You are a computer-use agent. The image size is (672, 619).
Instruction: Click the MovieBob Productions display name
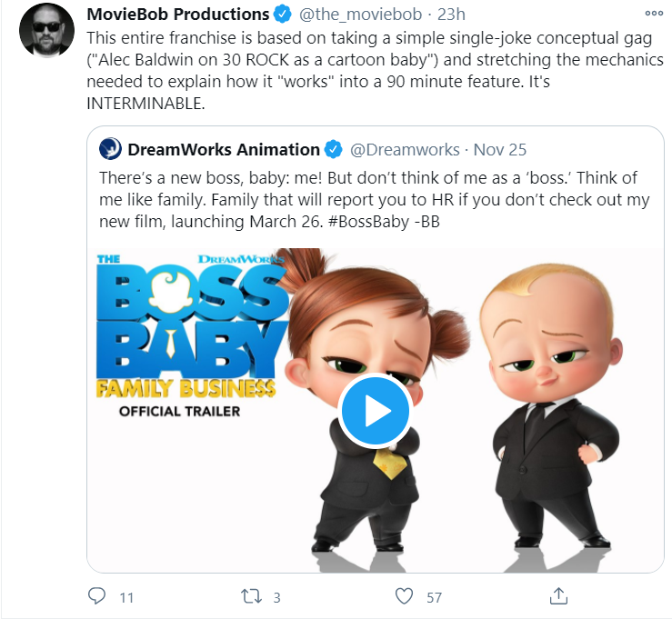pyautogui.click(x=178, y=15)
